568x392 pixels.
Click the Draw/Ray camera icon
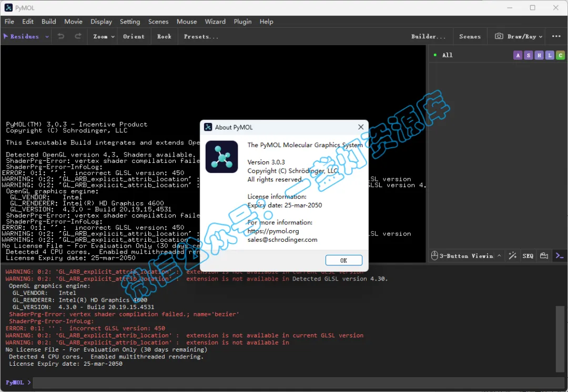(499, 36)
